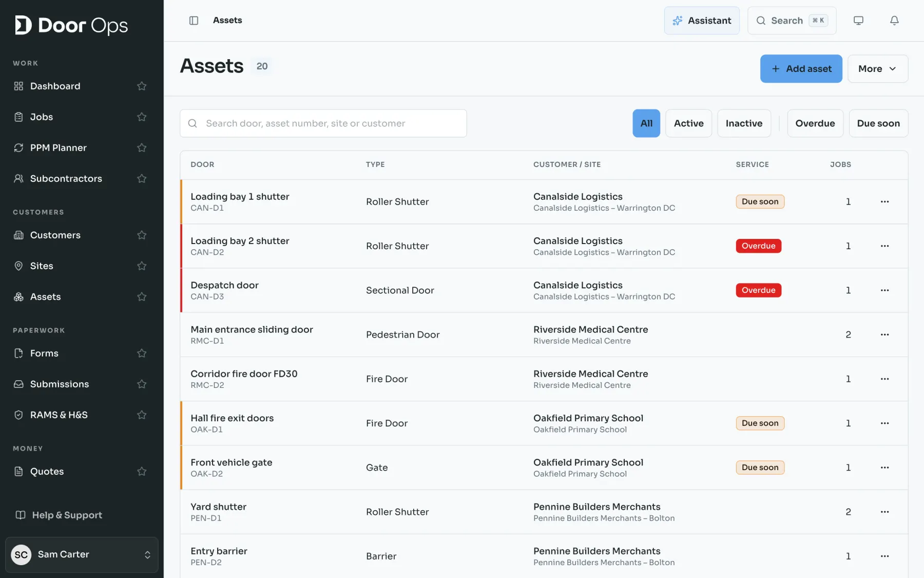Click the monitor display icon

pos(858,21)
